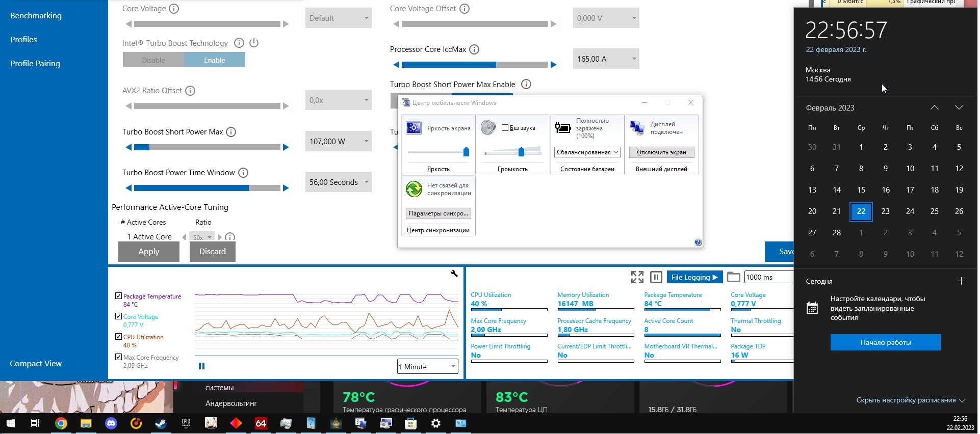Pause monitoring using the toolbar pause icon
The width and height of the screenshot is (980, 434).
coord(656,277)
